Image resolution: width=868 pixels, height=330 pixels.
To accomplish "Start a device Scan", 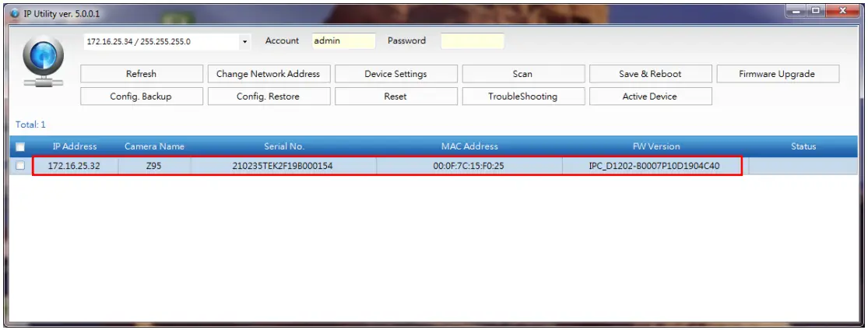I will pos(523,74).
